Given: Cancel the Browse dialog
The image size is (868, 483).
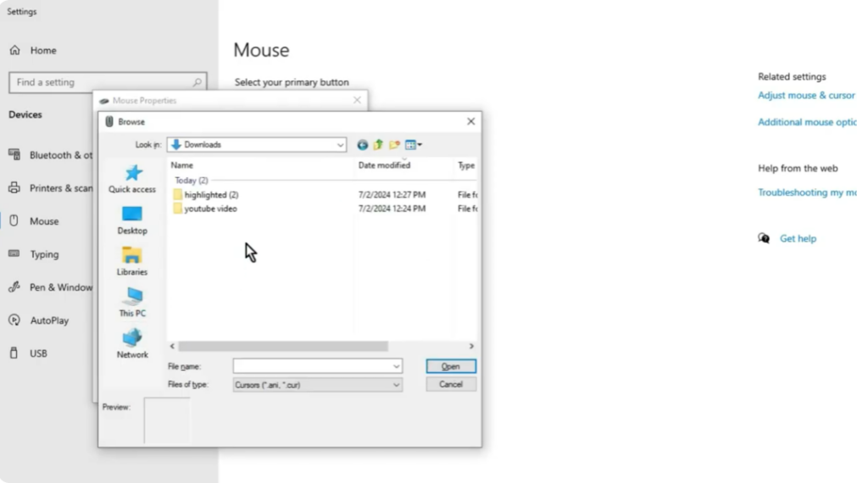Looking at the screenshot, I should pyautogui.click(x=451, y=384).
